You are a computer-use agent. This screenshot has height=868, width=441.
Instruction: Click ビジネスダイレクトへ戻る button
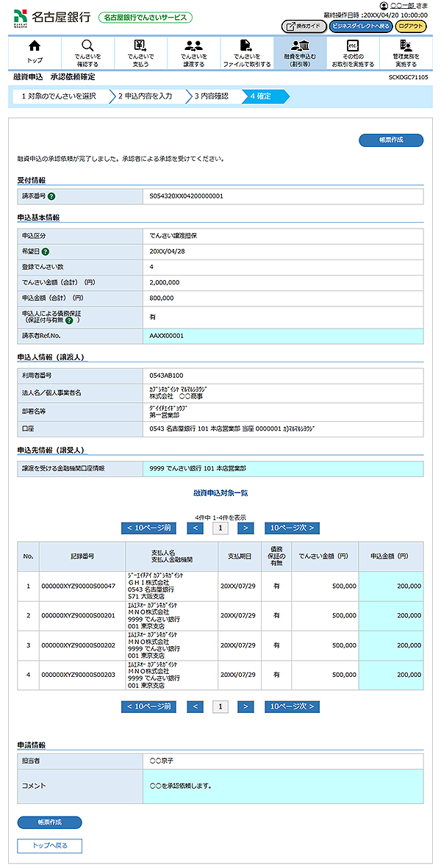(x=360, y=26)
